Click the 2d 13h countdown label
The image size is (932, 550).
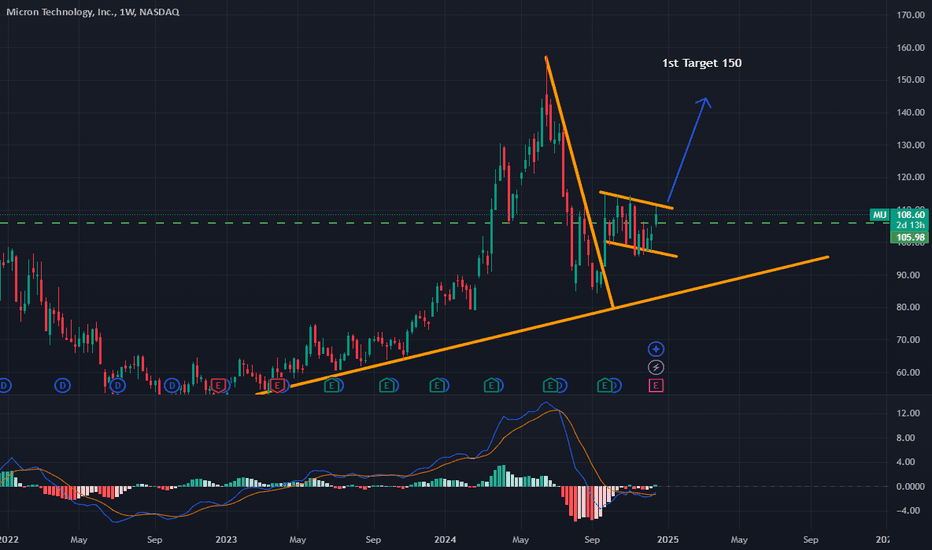point(910,225)
